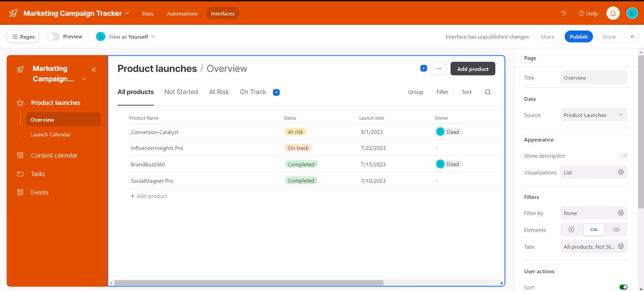644x291 pixels.
Task: Click Filter in list toolbar
Action: 442,92
